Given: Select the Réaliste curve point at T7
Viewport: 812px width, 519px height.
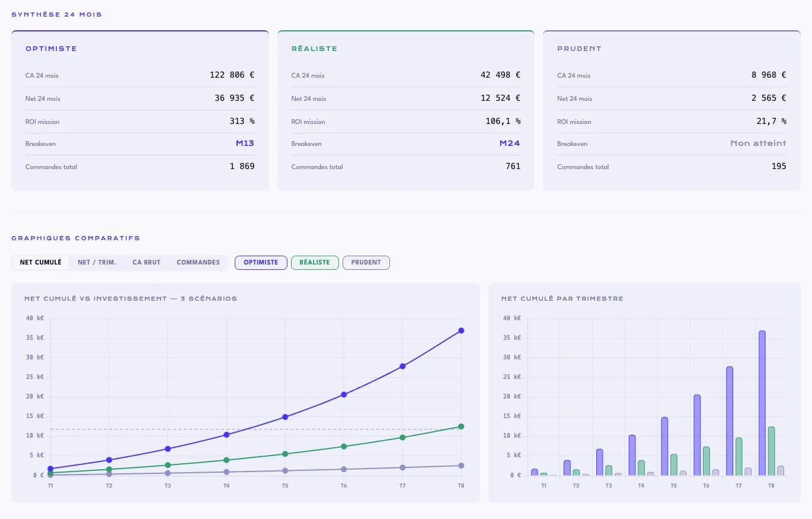Looking at the screenshot, I should pos(402,437).
